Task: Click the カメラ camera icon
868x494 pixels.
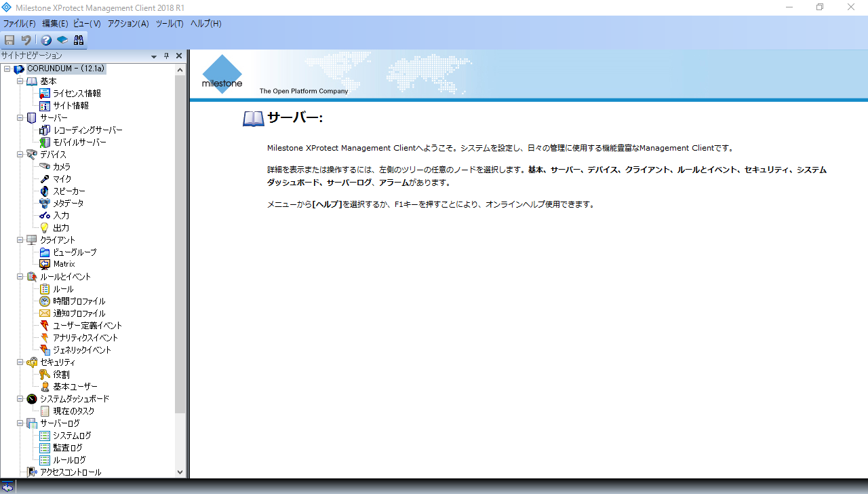Action: [x=45, y=167]
